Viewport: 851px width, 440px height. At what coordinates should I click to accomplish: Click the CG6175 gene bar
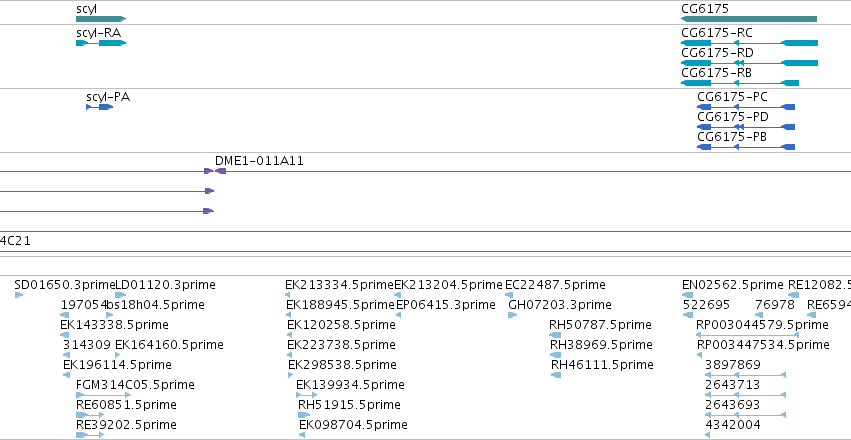[749, 19]
